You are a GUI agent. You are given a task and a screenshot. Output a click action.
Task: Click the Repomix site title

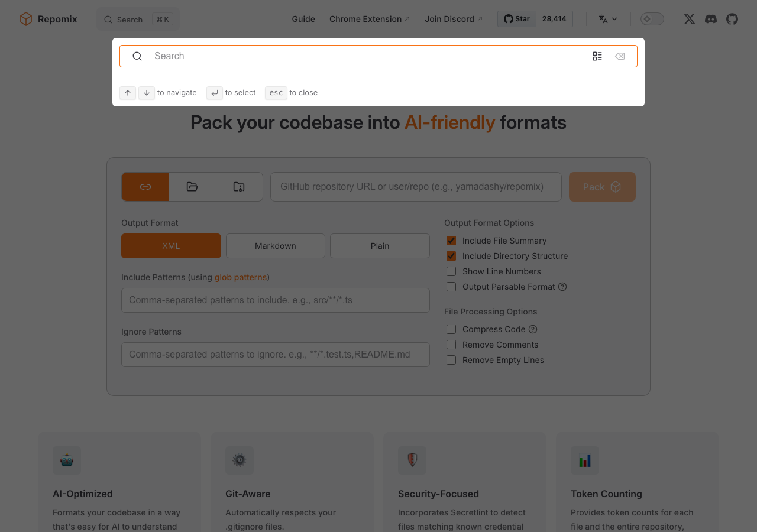(x=57, y=19)
